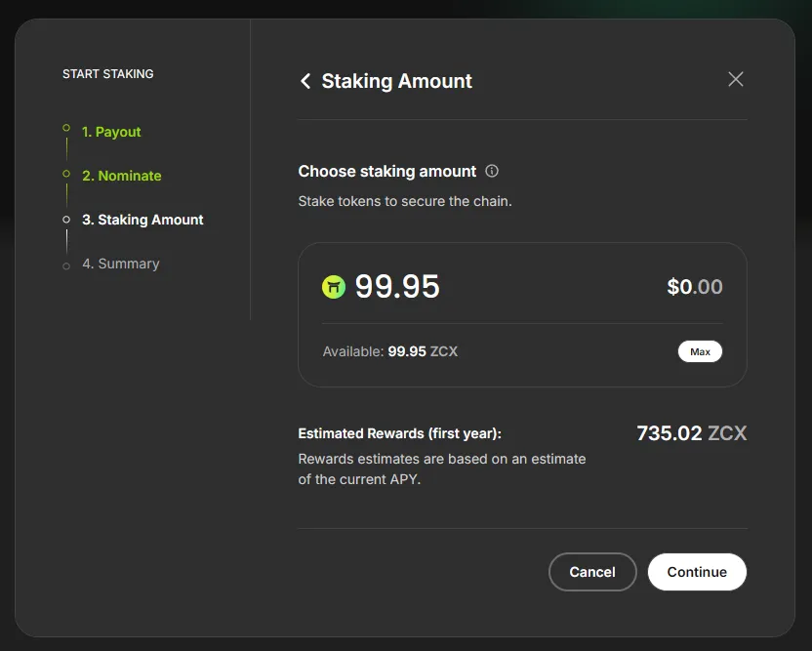Go to step 2. Nominate

click(122, 176)
